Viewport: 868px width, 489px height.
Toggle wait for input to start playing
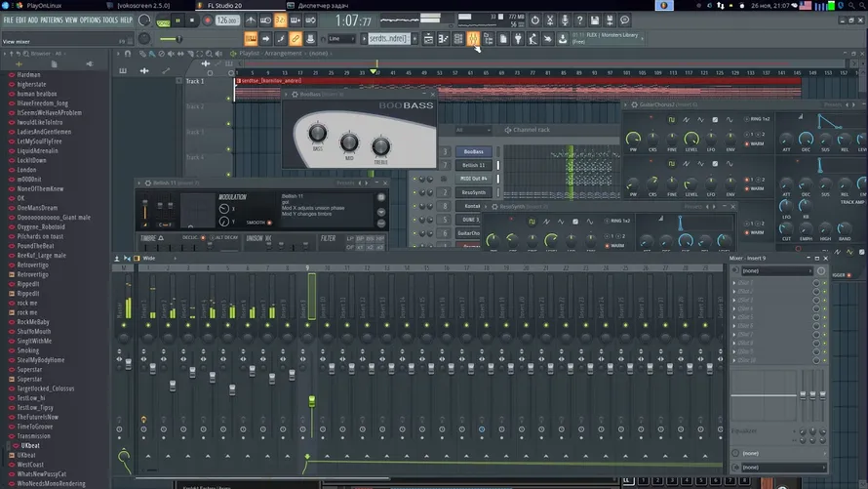(265, 20)
